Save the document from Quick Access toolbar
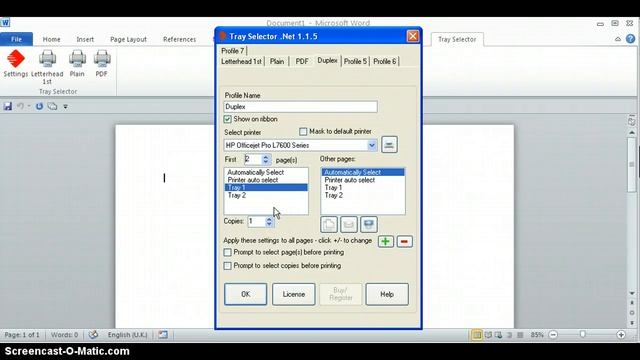Screen dimensions: 640x360 pos(8,107)
